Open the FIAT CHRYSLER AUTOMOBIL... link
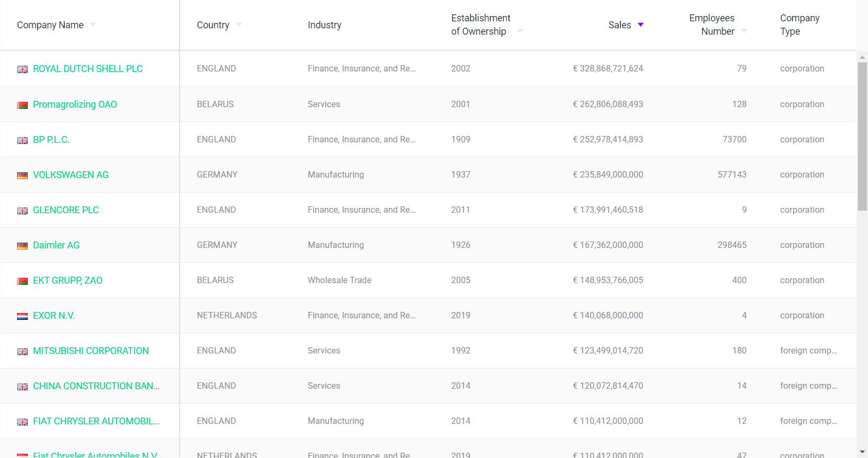Viewport: 868px width, 458px height. click(96, 421)
